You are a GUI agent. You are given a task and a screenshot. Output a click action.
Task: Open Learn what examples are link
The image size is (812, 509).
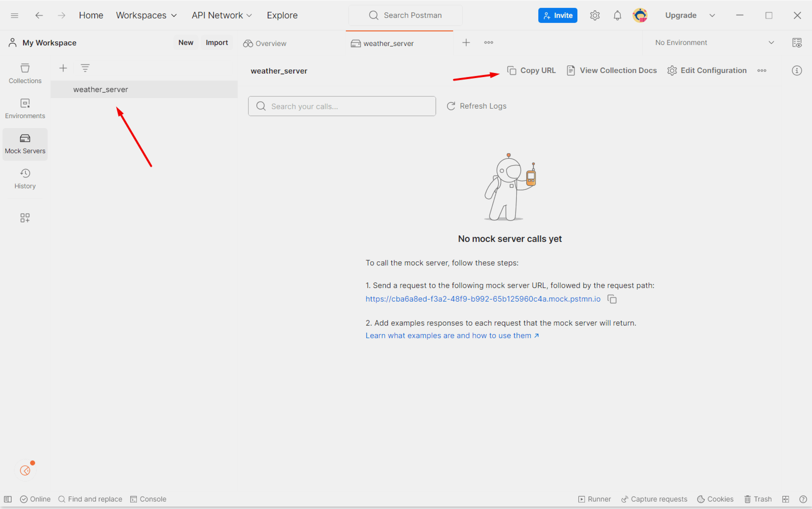pos(452,336)
